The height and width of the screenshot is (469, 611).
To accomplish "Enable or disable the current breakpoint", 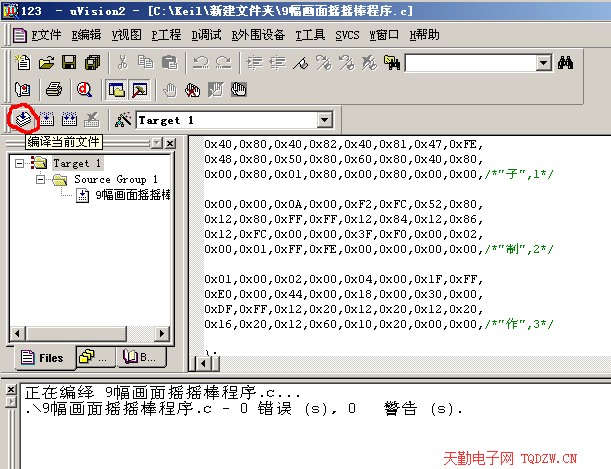I will click(215, 90).
